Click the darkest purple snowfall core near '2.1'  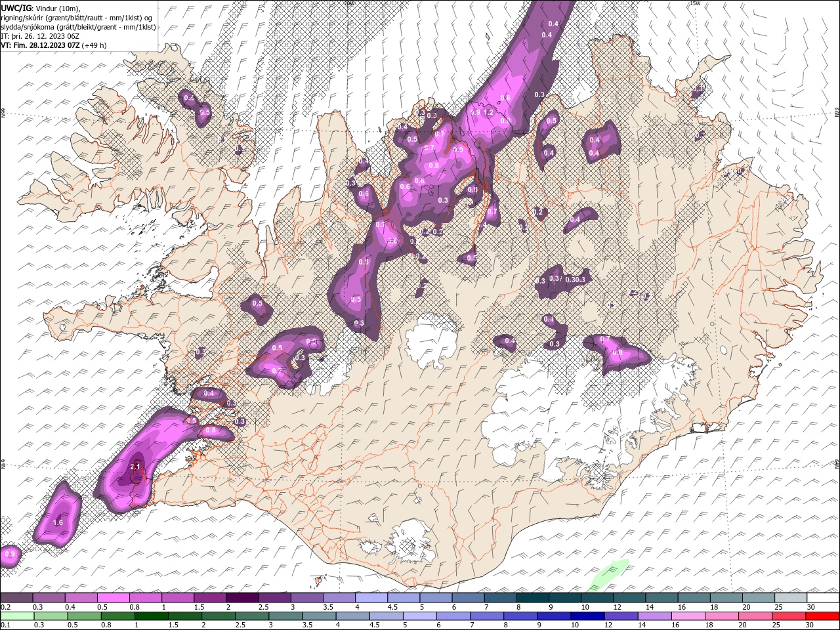(136, 467)
